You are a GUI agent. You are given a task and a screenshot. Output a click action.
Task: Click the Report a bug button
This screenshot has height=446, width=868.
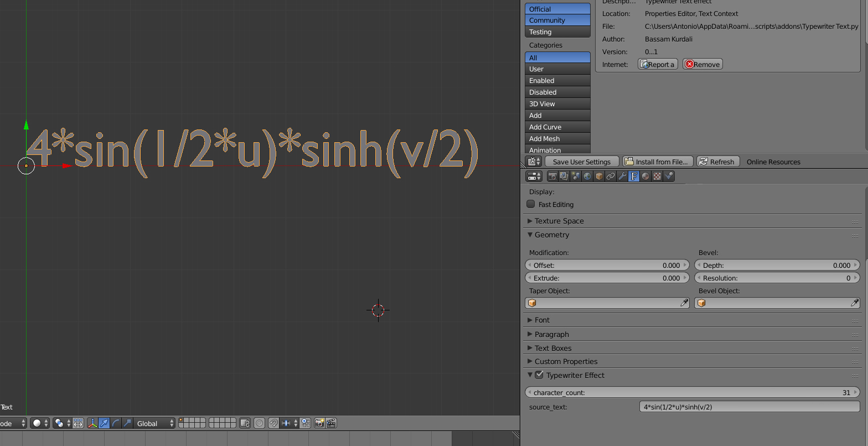tap(658, 64)
